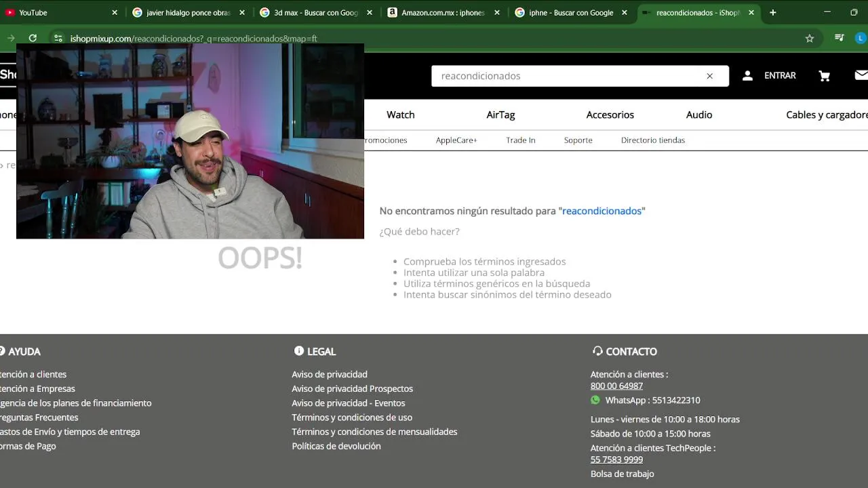Close the YouTube tab

(114, 12)
